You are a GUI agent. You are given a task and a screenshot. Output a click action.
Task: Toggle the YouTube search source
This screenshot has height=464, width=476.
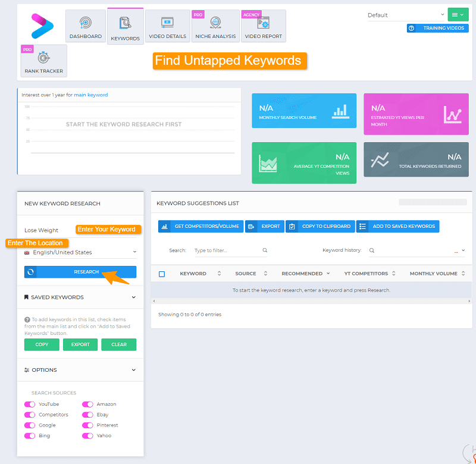30,405
